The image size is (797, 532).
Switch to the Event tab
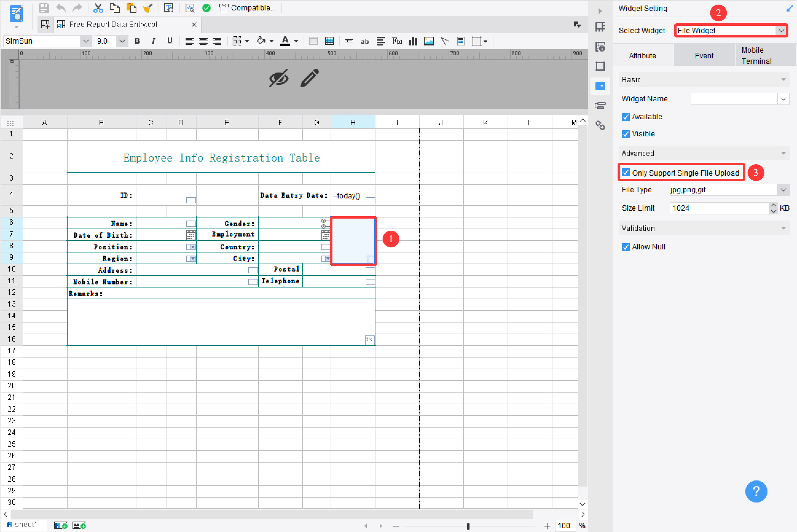point(704,55)
